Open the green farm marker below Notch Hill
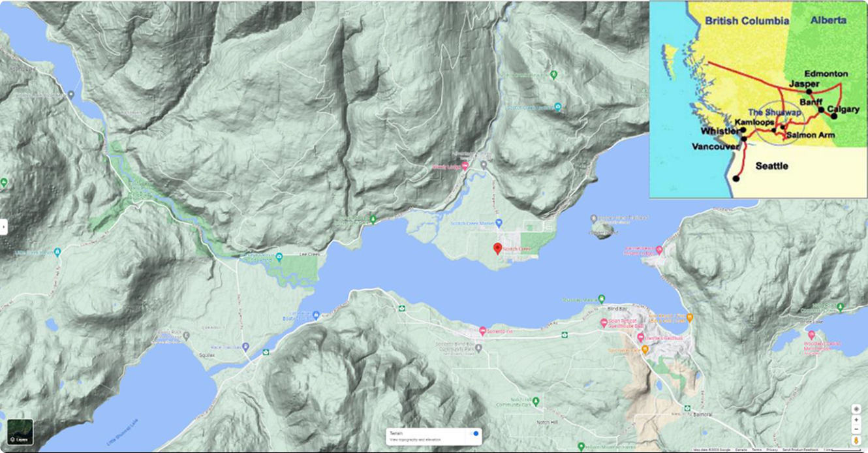The image size is (868, 453). (581, 447)
